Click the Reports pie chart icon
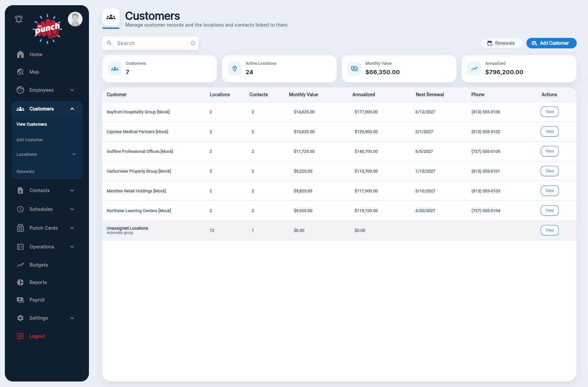 click(x=20, y=282)
